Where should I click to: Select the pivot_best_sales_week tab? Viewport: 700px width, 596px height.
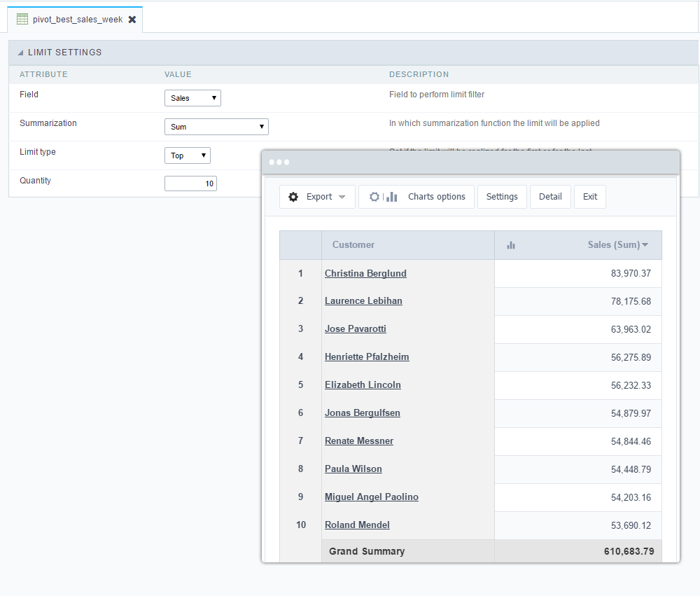[75, 20]
